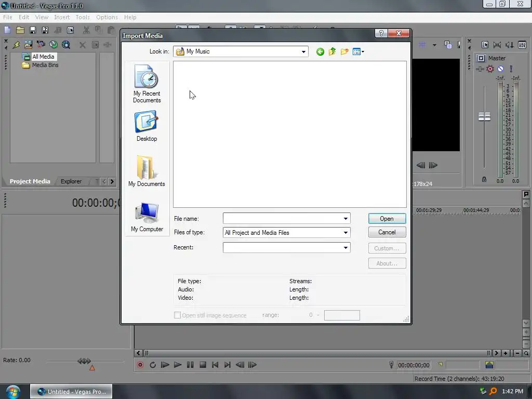Expand the Look in folder dropdown
The image size is (532, 399).
(303, 51)
